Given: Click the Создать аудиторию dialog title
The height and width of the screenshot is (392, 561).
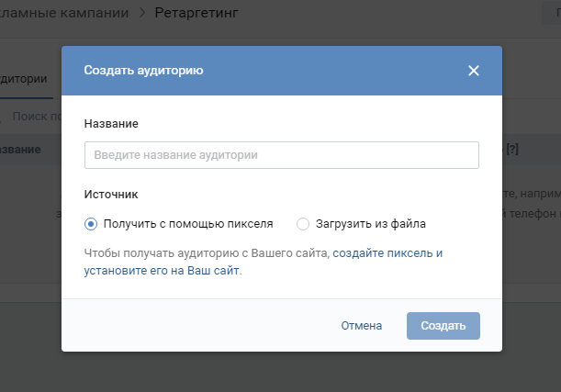Looking at the screenshot, I should click(x=144, y=70).
